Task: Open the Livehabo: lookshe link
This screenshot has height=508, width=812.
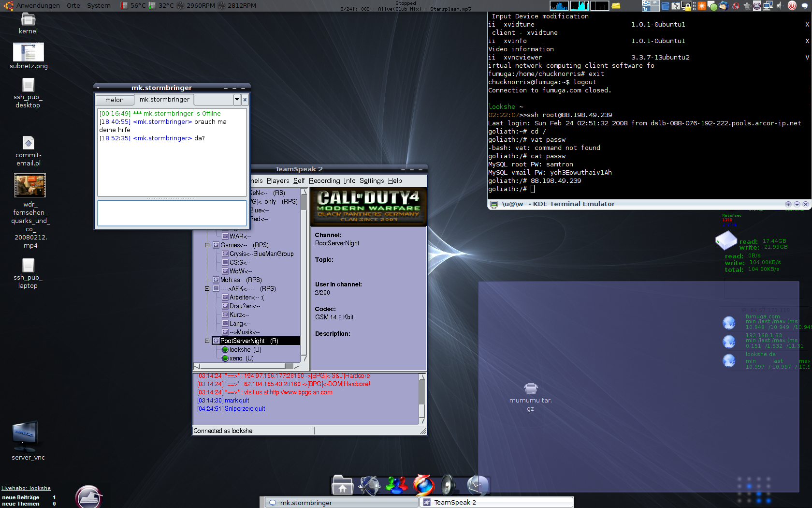Action: tap(26, 488)
